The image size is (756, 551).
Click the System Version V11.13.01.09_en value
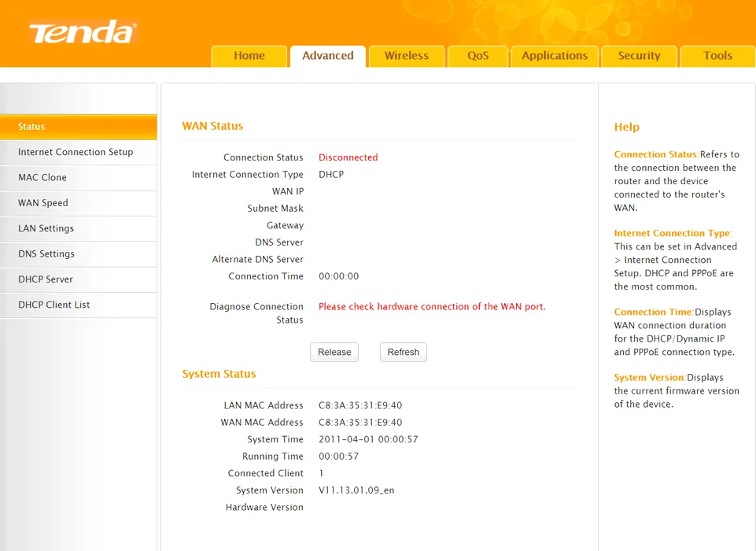(x=356, y=490)
